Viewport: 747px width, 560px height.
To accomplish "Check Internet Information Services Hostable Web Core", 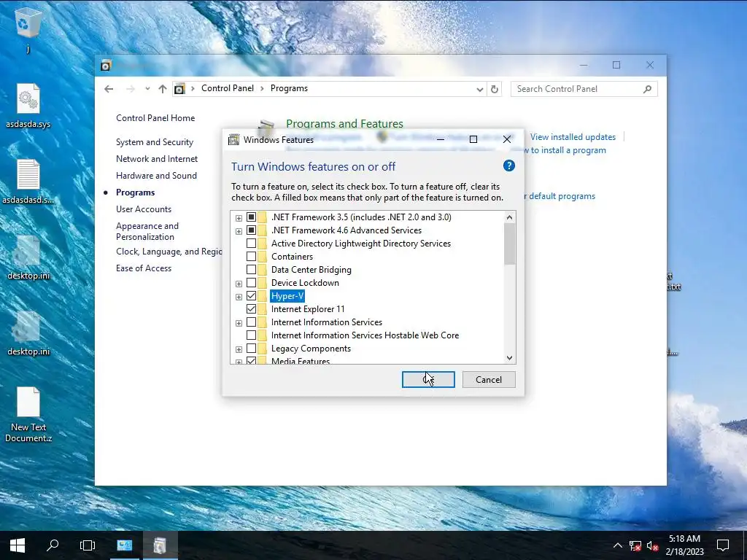I will point(251,335).
